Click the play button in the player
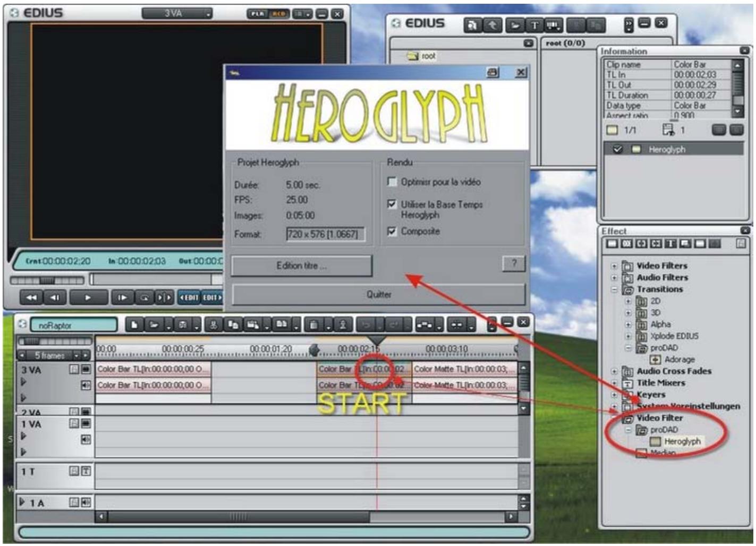Screen dimensions: 756x546 coord(88,297)
